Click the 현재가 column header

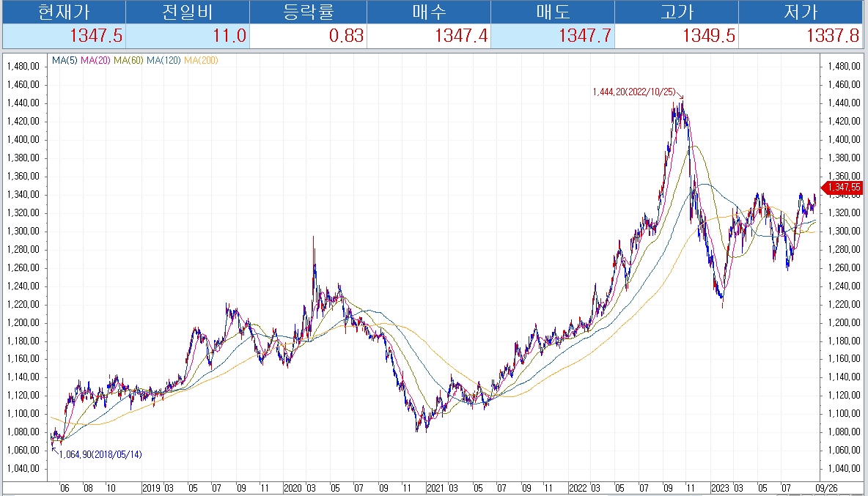(64, 12)
